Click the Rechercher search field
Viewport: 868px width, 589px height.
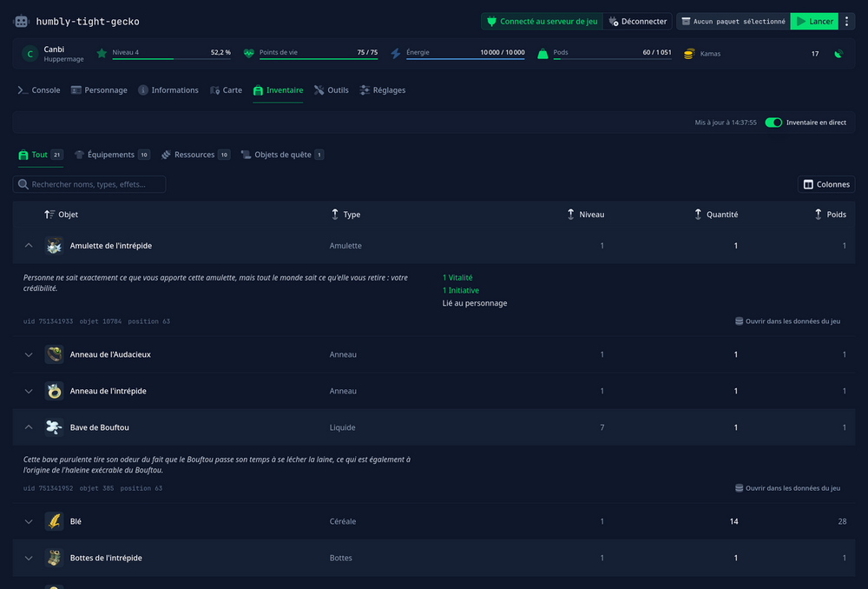89,184
